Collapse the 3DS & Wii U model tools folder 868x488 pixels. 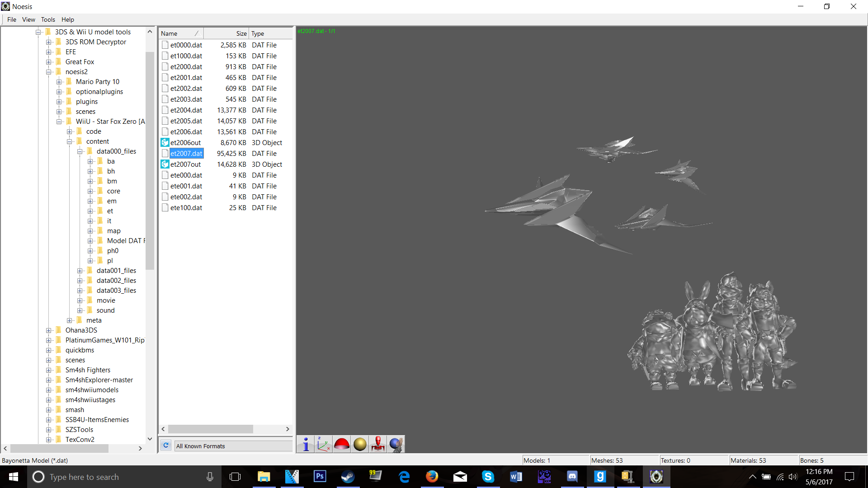(38, 32)
